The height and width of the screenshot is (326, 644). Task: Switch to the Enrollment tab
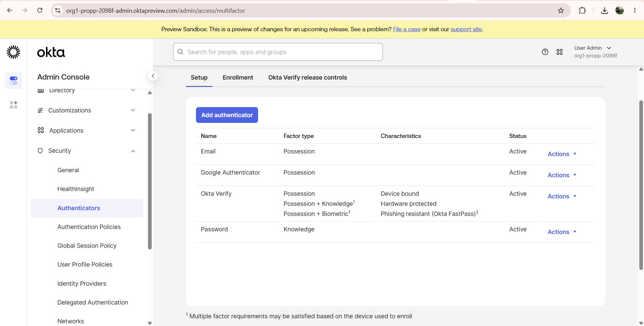coord(238,78)
